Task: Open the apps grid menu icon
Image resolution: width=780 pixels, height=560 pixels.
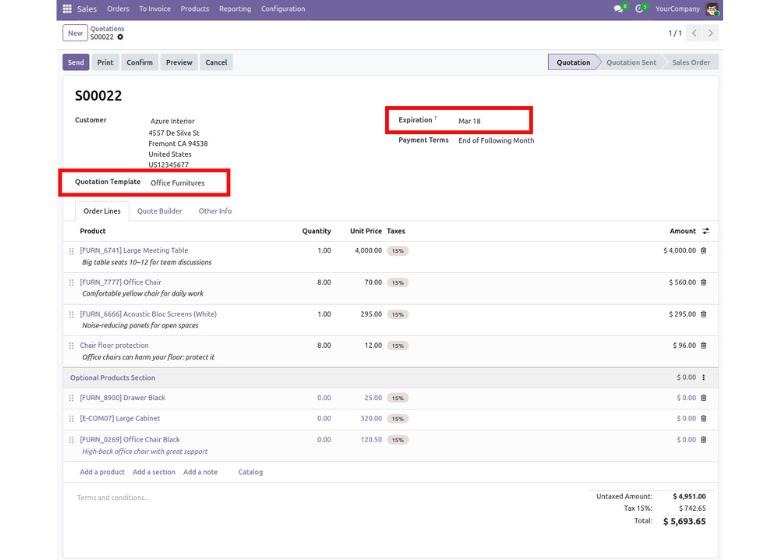Action: coord(67,9)
